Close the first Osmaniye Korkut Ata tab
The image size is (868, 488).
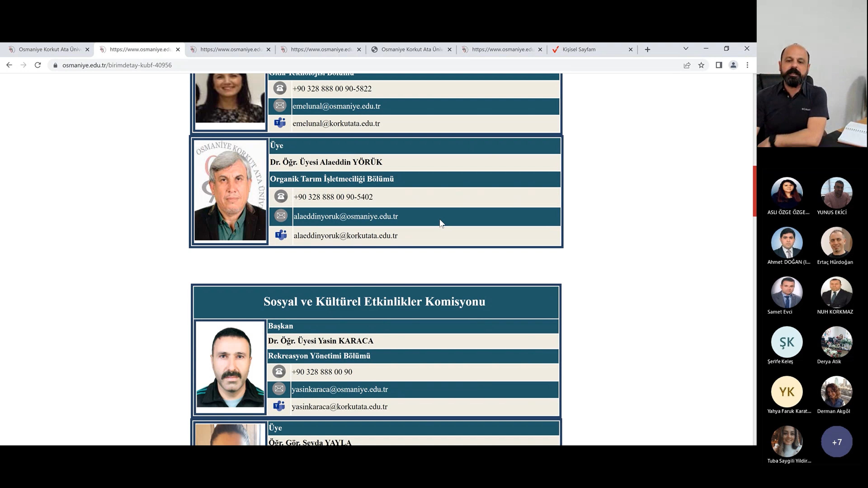click(x=87, y=49)
